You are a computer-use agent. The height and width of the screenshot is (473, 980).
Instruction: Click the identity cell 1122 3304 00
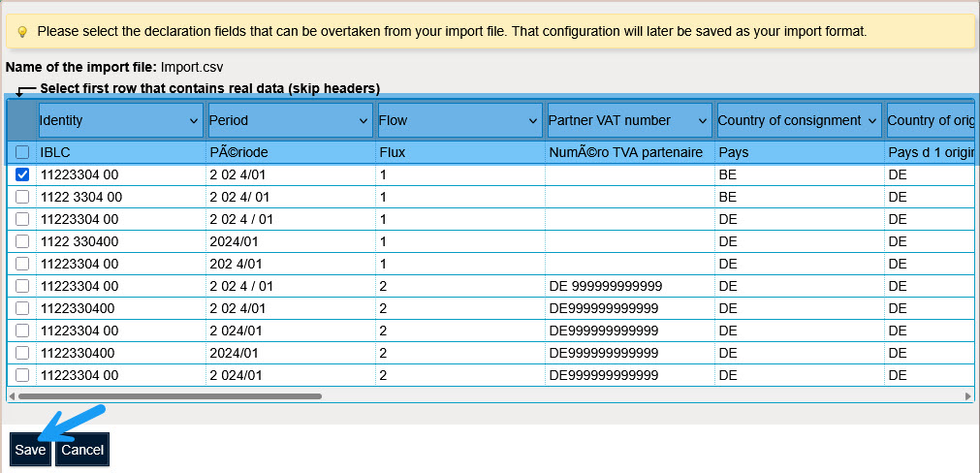[122, 197]
